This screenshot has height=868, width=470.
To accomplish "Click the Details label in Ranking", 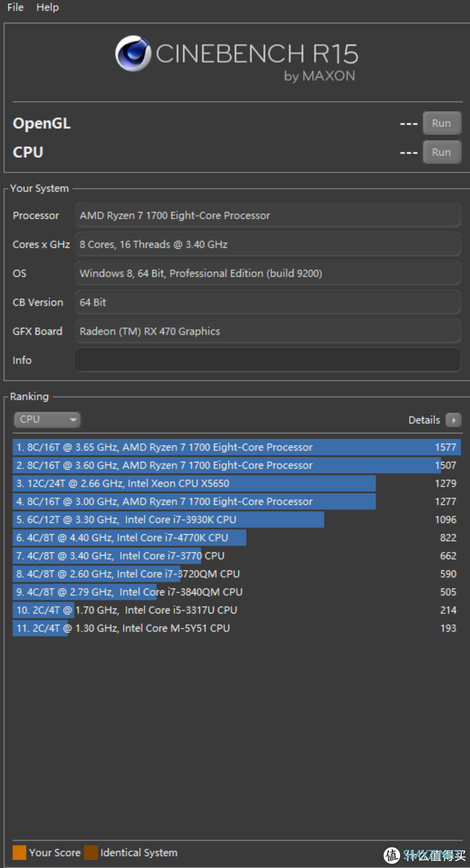I will (424, 419).
